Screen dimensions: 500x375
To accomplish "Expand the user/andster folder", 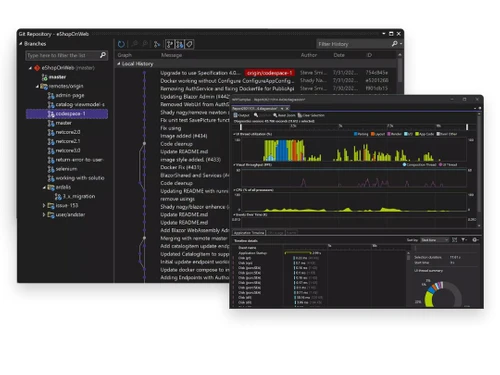I will (44, 215).
